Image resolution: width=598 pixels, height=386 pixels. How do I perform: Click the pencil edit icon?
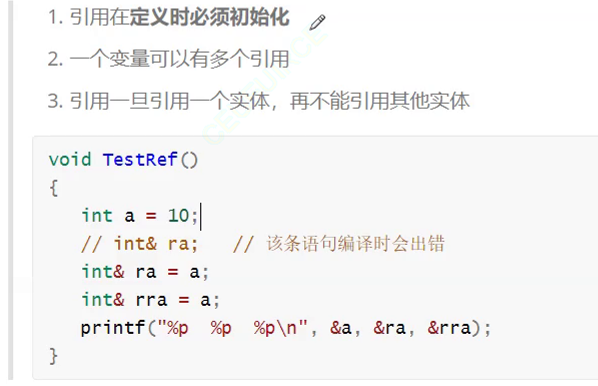pyautogui.click(x=317, y=22)
